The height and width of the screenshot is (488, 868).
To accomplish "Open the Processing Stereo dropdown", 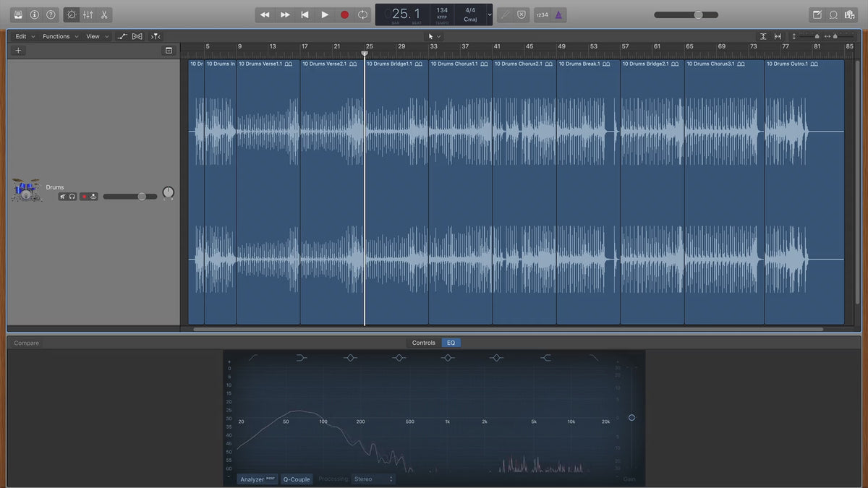I will 374,479.
